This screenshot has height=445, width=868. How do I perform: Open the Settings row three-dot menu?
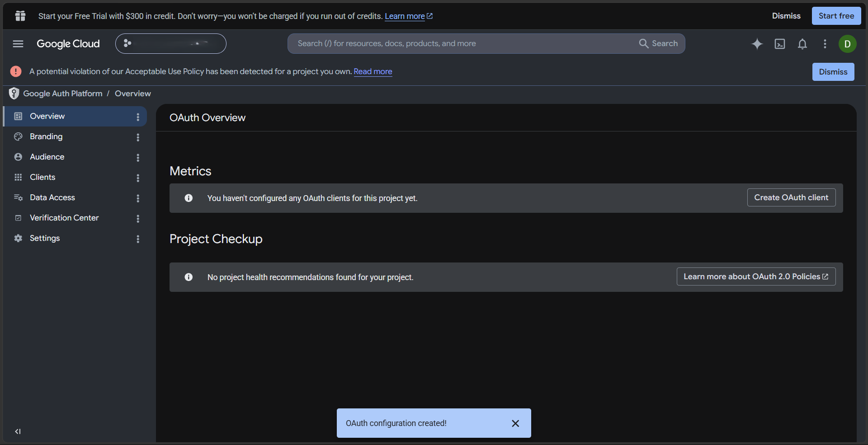(138, 239)
